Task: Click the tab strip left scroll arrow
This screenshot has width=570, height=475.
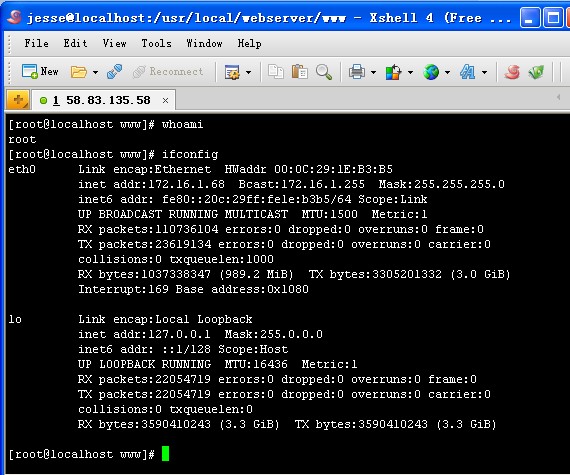Action: pos(558,97)
